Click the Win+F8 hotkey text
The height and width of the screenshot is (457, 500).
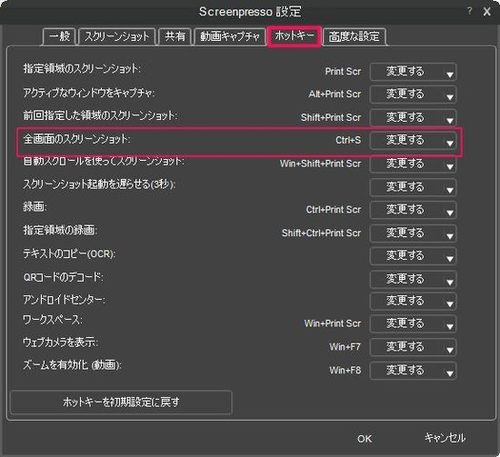coord(345,370)
